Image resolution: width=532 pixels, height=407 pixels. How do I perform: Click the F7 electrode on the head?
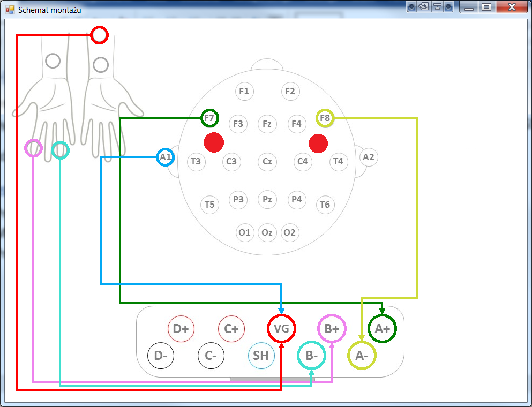coord(209,117)
